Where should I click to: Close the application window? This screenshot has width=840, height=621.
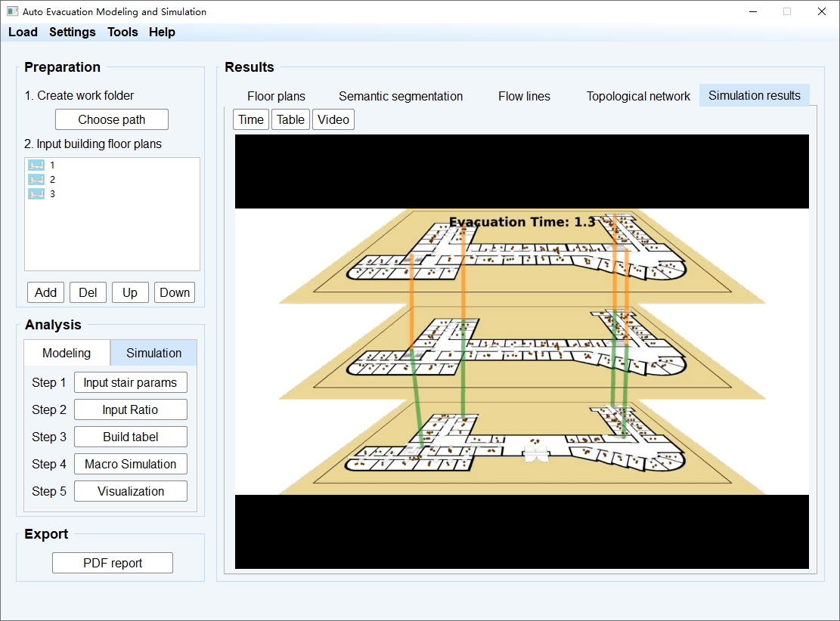tap(821, 11)
